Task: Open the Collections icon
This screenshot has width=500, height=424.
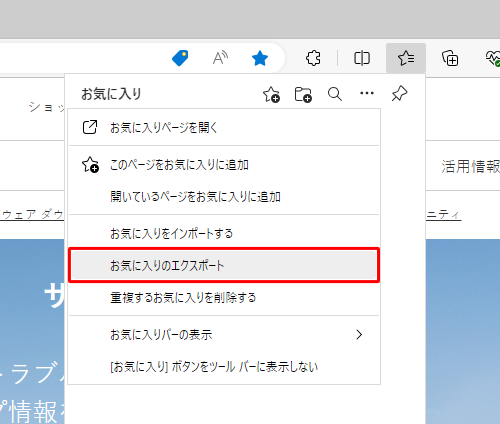Action: [x=450, y=58]
